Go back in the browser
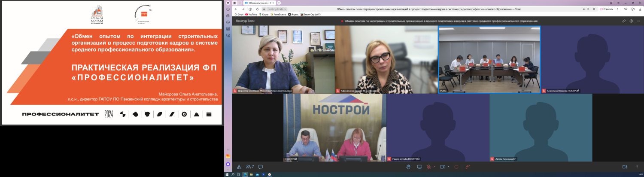The width and height of the screenshot is (644, 177). coord(236,9)
